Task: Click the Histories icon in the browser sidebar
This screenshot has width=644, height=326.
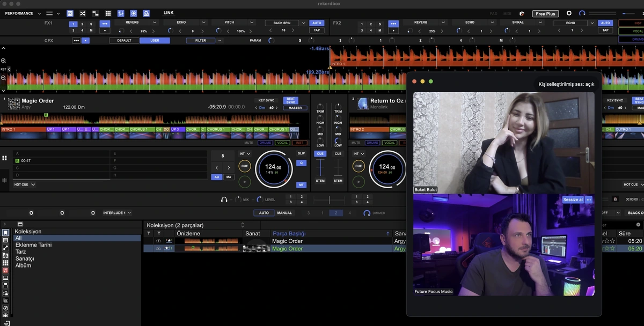Action: pyautogui.click(x=6, y=308)
